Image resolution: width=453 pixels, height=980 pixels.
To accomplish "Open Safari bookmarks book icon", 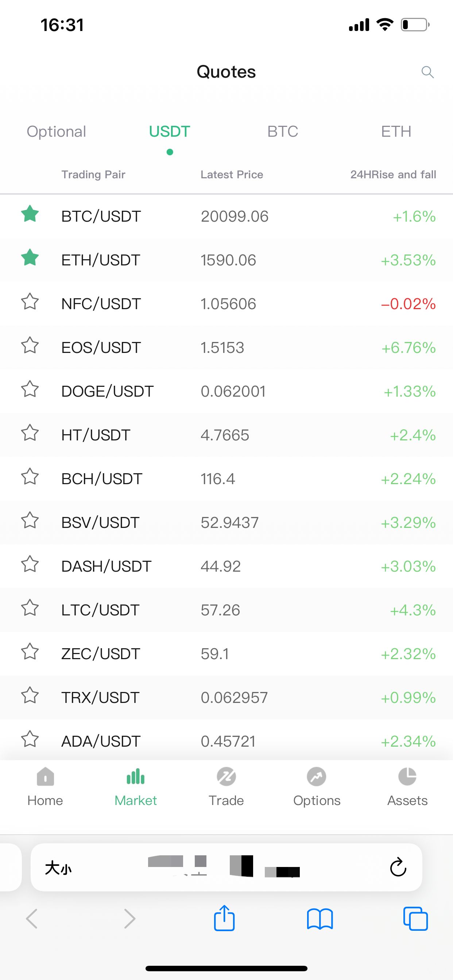I will (320, 919).
